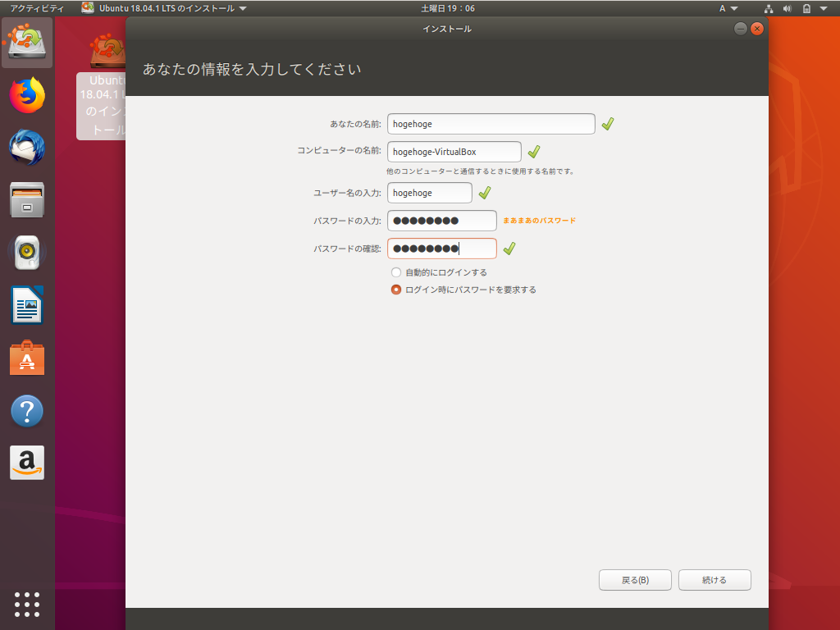Open the Ubuntu 18.04.1 LTS のインストール app menu
Viewport: 840px width, 630px height.
pos(164,8)
